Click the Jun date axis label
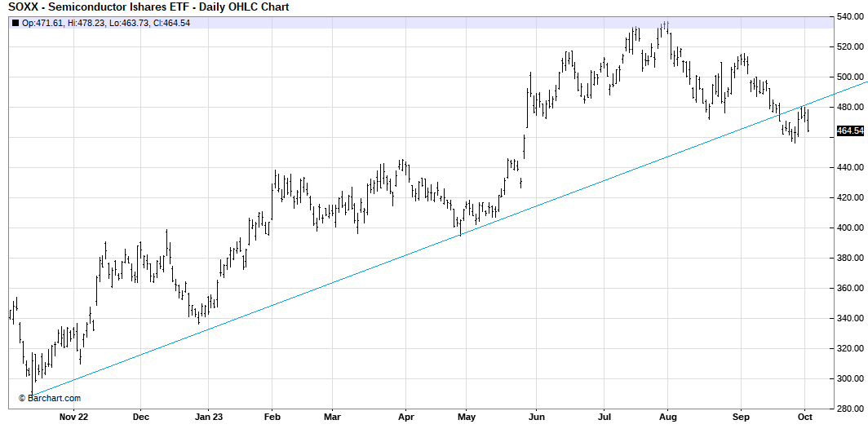The width and height of the screenshot is (868, 442). [535, 417]
